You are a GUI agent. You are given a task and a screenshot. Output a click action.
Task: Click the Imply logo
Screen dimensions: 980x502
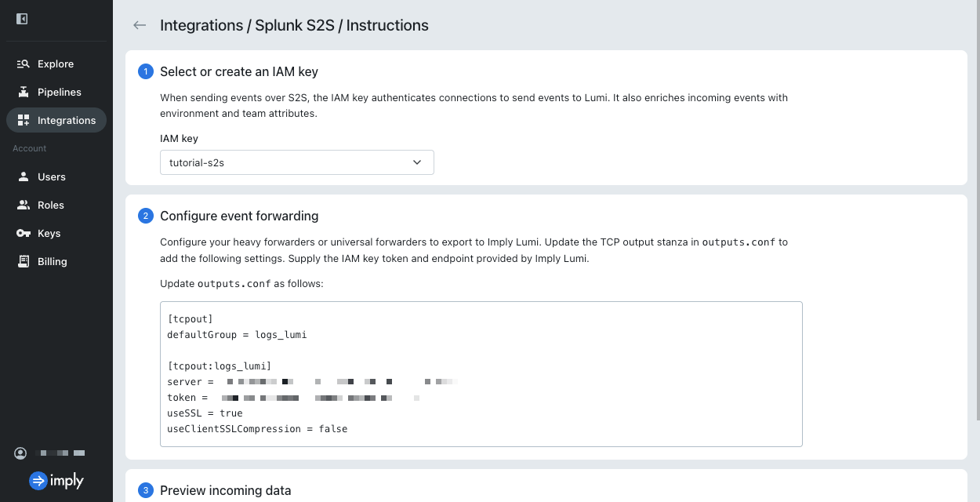[x=56, y=481]
